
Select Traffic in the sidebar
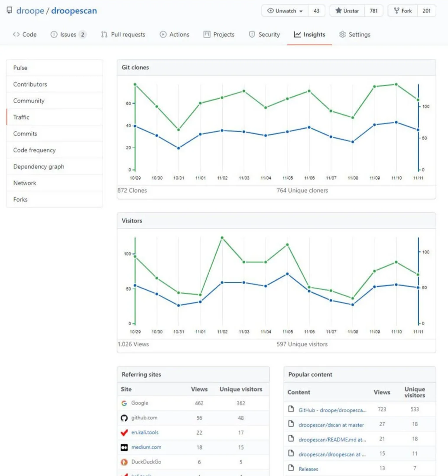(54, 117)
